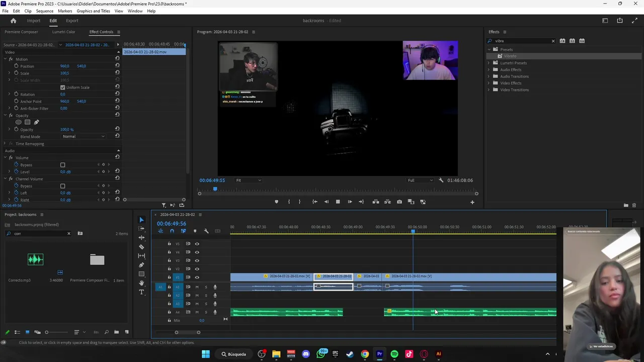Toggle track lock on V3
Viewport: 644px width, 362px height.
click(x=169, y=260)
